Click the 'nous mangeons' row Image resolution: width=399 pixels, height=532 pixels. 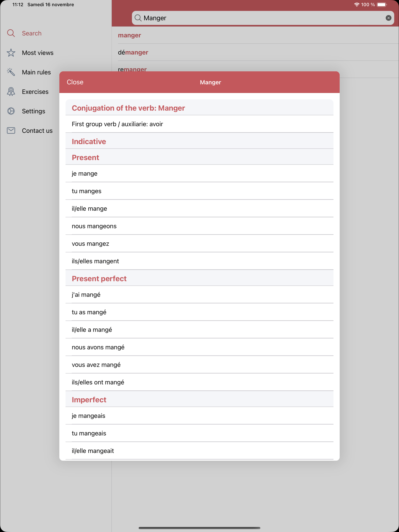click(x=199, y=226)
